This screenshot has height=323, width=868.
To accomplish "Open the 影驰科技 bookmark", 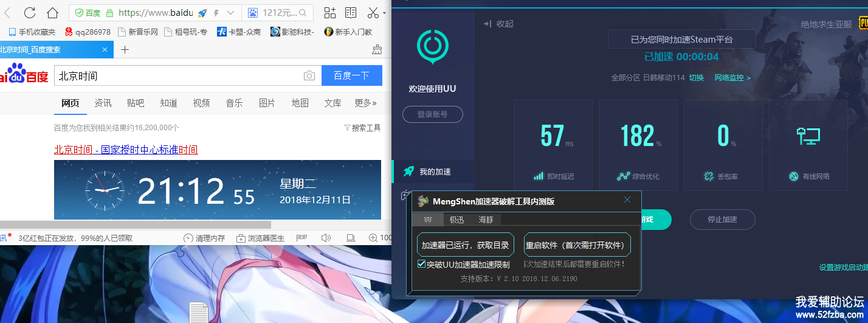I will pyautogui.click(x=292, y=32).
